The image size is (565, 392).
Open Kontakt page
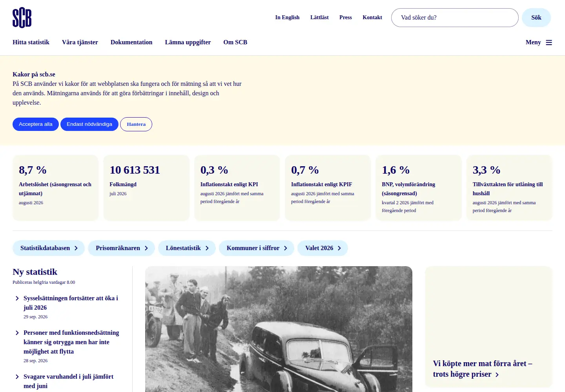372,18
